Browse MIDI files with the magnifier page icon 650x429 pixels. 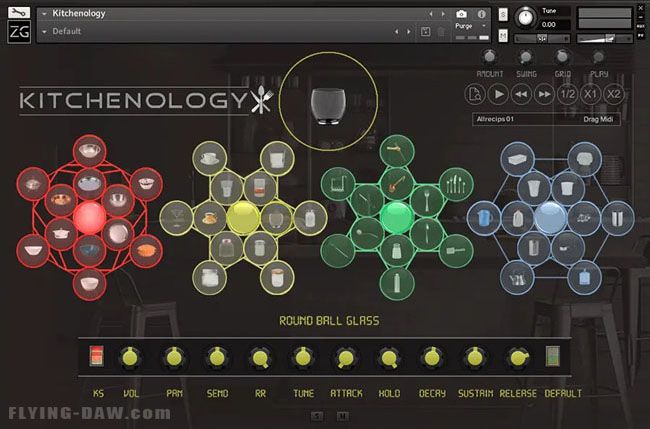[x=475, y=94]
